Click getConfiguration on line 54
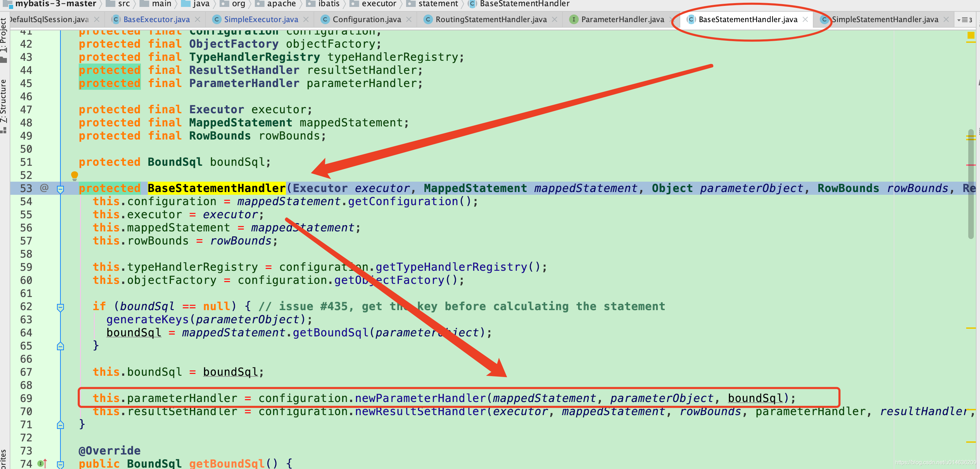The height and width of the screenshot is (469, 980). click(x=403, y=202)
